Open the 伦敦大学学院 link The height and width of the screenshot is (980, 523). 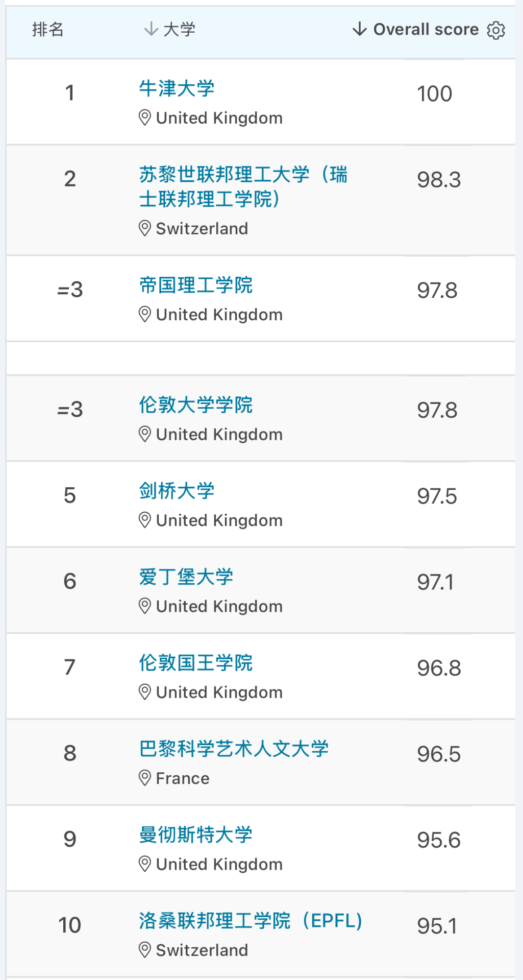(196, 405)
